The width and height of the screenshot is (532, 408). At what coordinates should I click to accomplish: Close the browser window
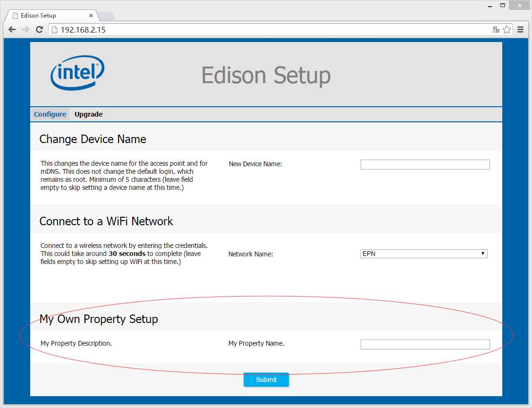pos(519,6)
